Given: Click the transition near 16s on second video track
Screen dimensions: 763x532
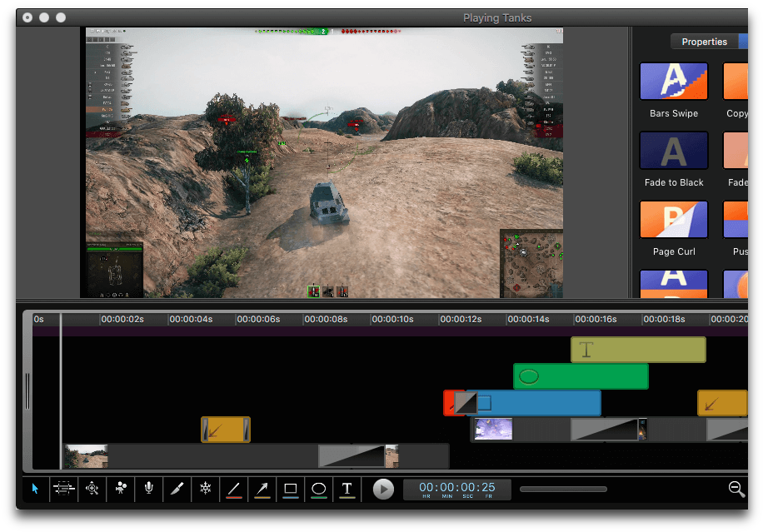Looking at the screenshot, I should 604,430.
